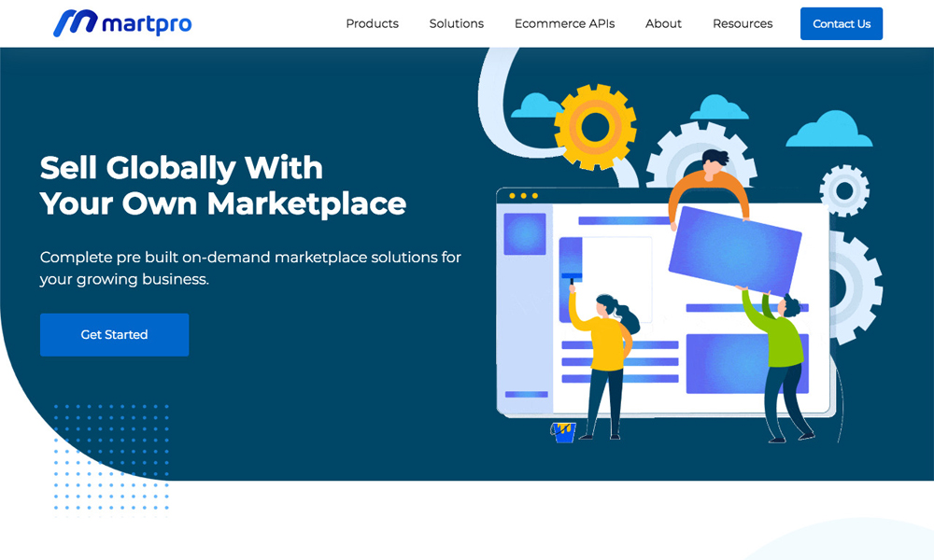Click the martpro logo icon
Image resolution: width=934 pixels, height=560 pixels.
pos(75,23)
